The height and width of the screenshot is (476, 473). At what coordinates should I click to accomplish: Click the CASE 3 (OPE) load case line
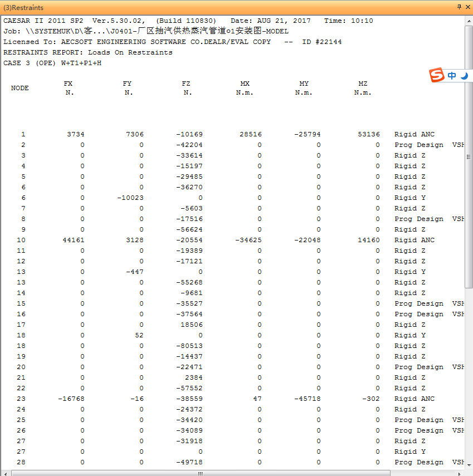click(x=52, y=63)
